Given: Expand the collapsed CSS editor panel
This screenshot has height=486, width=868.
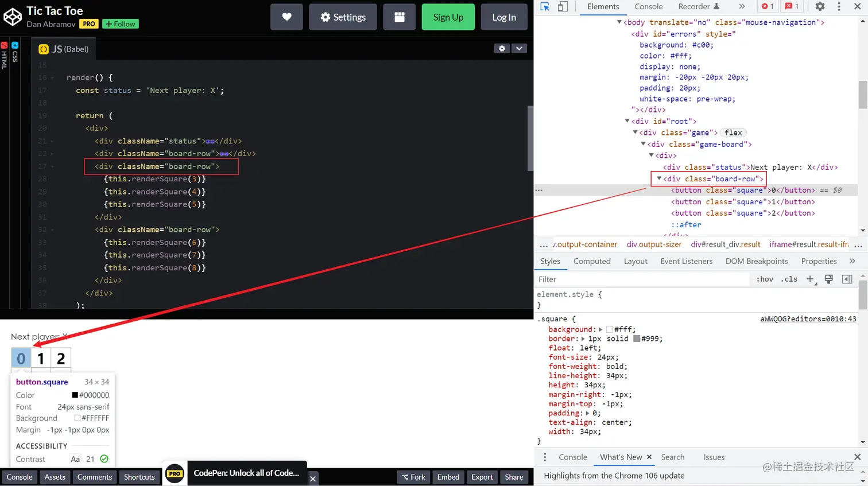Looking at the screenshot, I should click(x=15, y=53).
